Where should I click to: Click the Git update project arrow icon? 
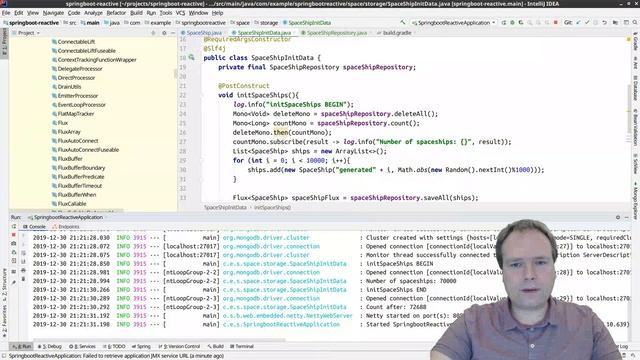pos(578,23)
